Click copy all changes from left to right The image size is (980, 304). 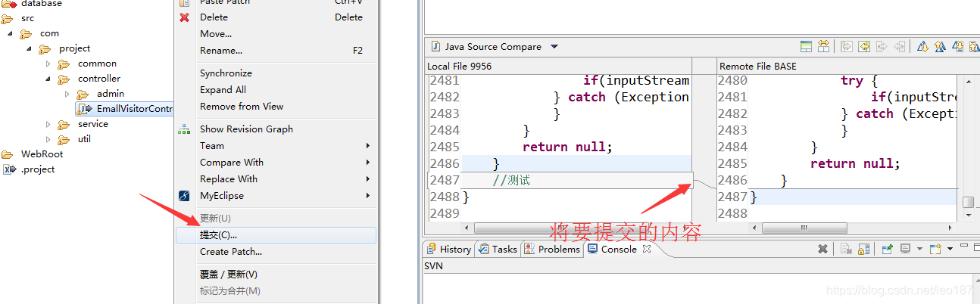click(x=847, y=47)
